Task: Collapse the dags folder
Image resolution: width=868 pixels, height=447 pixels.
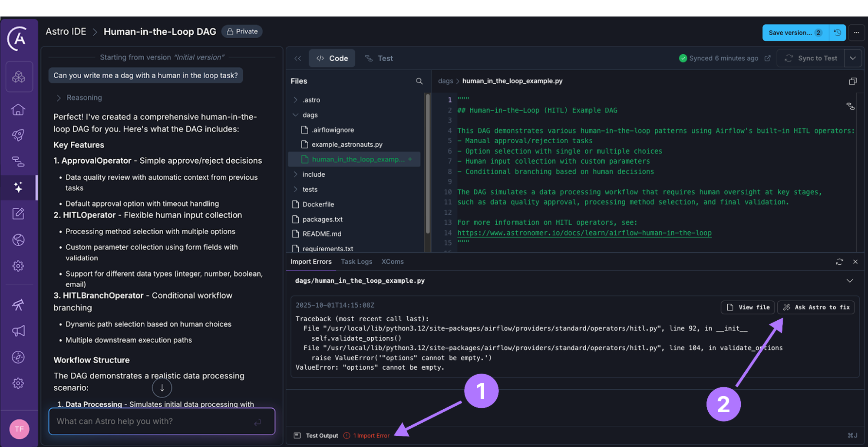Action: pos(296,115)
